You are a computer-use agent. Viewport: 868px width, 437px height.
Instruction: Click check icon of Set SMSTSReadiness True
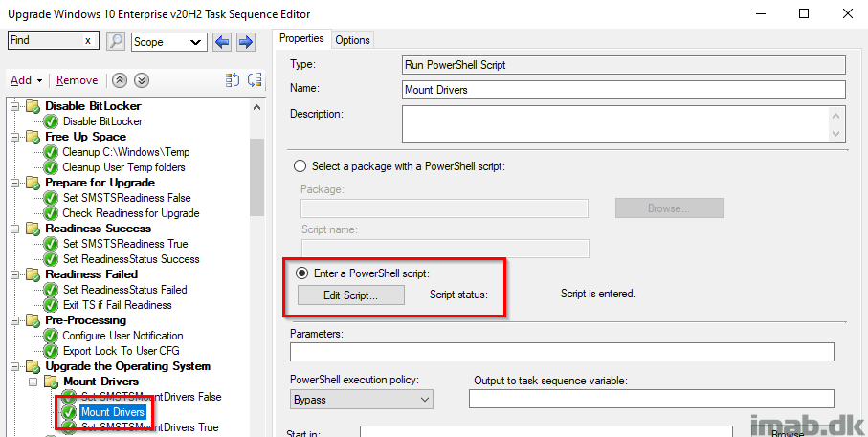(x=51, y=244)
